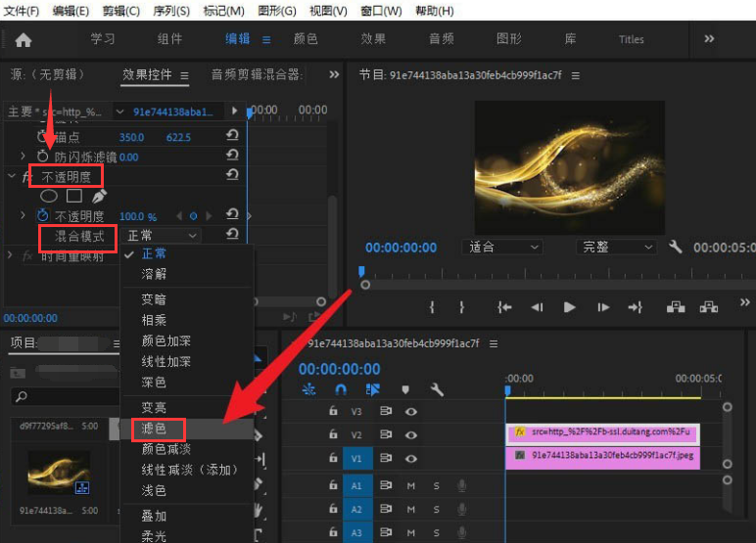Screen dimensions: 756x543
Task: Expand the 时间重映射 effect group
Action: point(11,256)
